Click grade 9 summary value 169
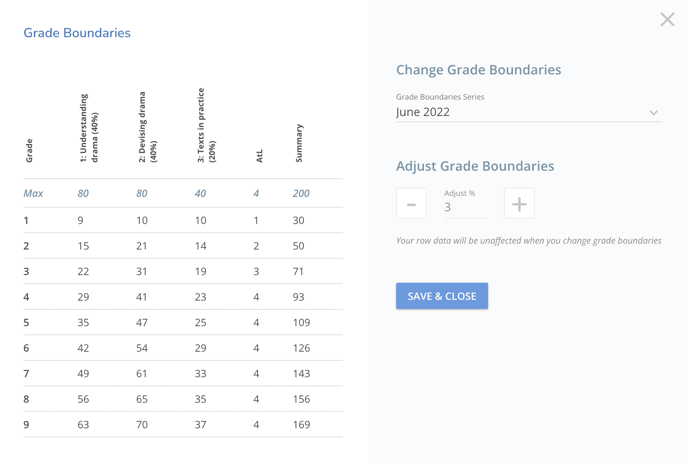 pyautogui.click(x=300, y=425)
